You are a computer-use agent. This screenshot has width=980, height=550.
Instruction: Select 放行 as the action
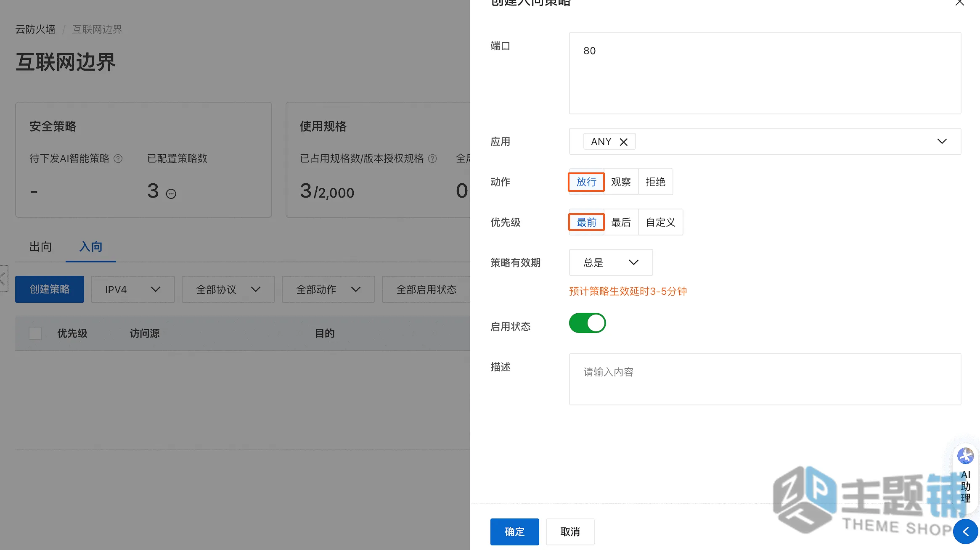click(x=586, y=182)
